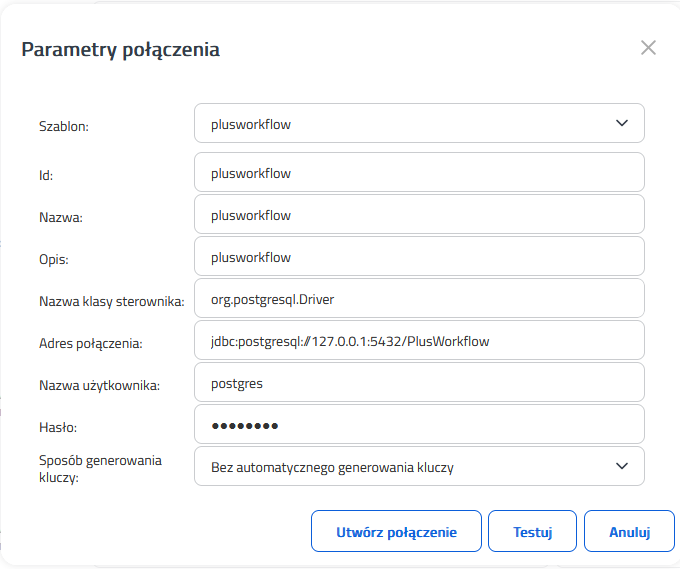Test the connection with Testuj button
680x569 pixels.
pos(533,531)
